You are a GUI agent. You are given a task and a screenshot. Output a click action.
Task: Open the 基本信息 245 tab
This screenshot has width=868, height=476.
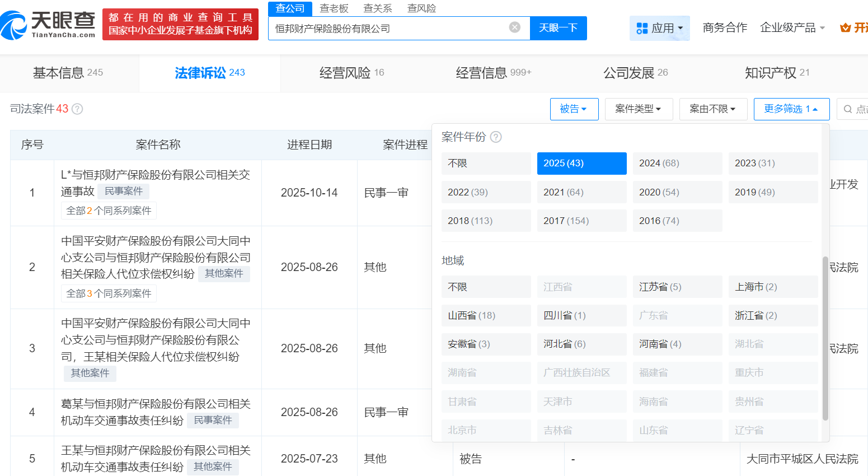click(x=68, y=73)
